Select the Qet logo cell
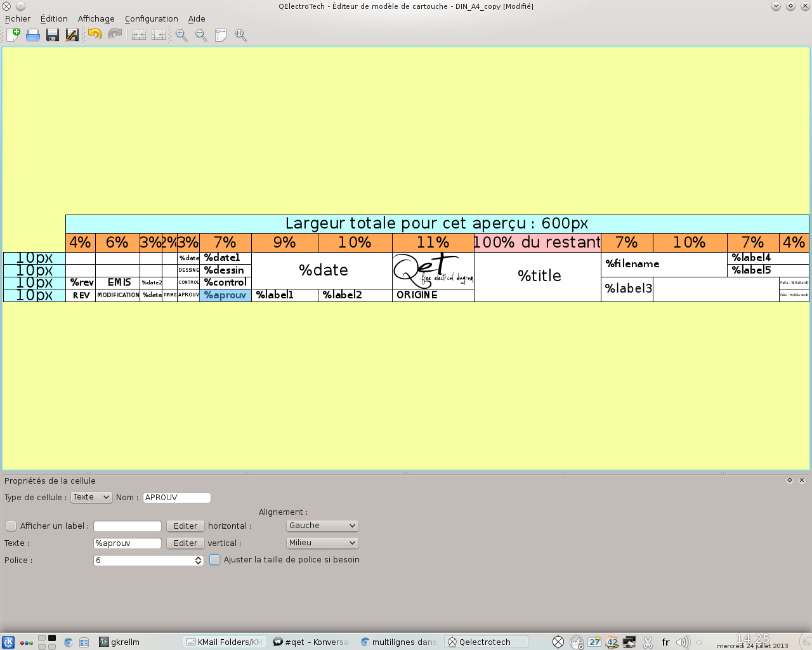This screenshot has width=812, height=650. pos(433,270)
